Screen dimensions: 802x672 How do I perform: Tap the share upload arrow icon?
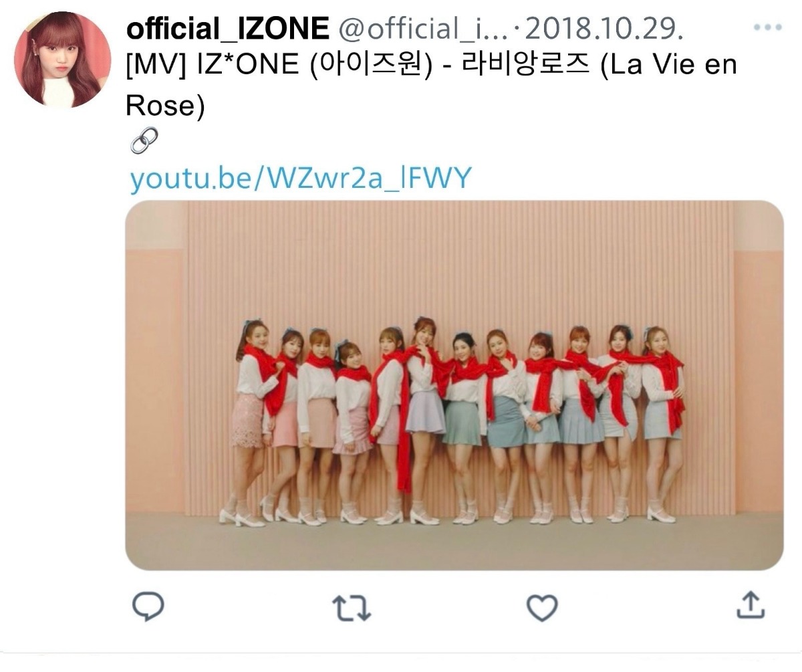pos(750,605)
